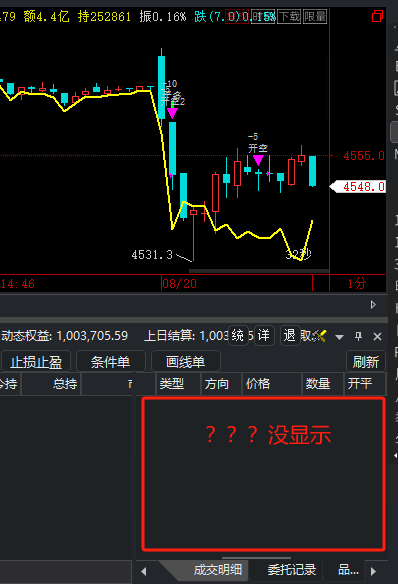Viewport: 398px width, 584px height.
Task: Click the 08/20 date label on the time axis
Action: (x=180, y=284)
